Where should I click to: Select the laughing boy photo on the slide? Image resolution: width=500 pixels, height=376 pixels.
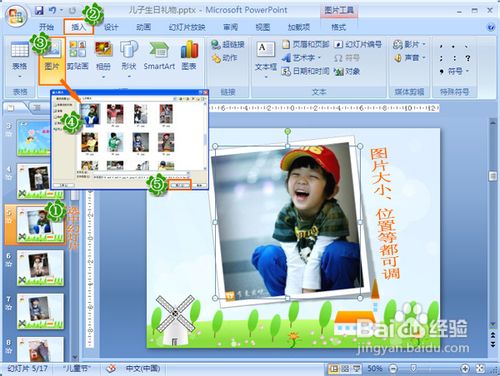[288, 222]
